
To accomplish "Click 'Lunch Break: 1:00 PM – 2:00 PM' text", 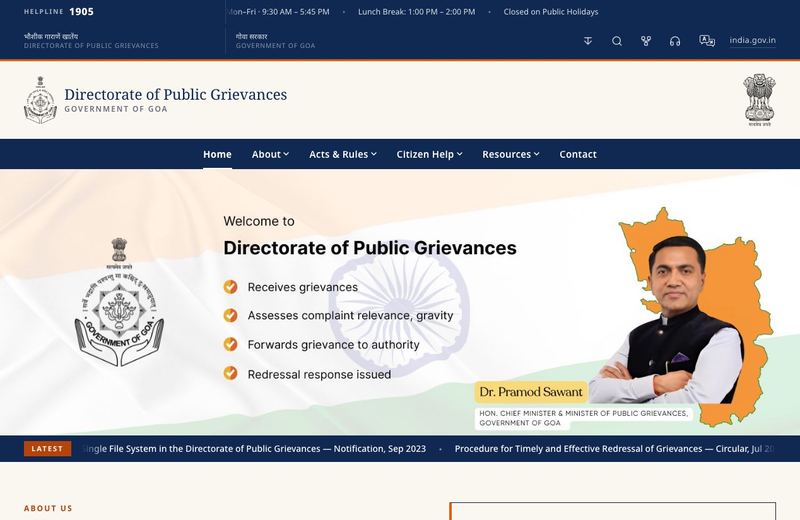I will (416, 12).
